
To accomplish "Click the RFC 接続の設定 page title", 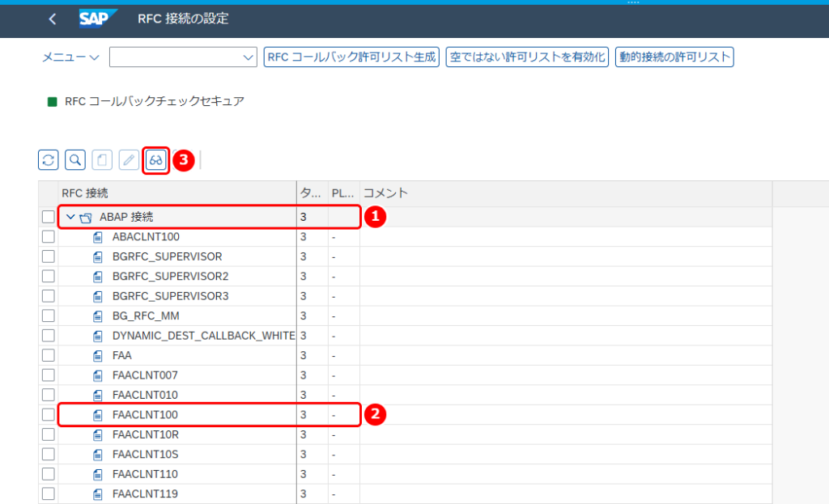I will tap(183, 19).
